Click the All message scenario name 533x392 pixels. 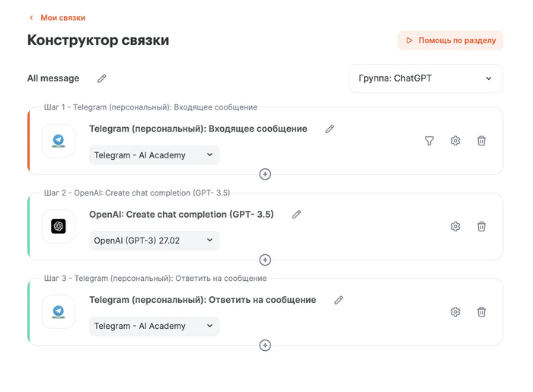click(x=53, y=78)
